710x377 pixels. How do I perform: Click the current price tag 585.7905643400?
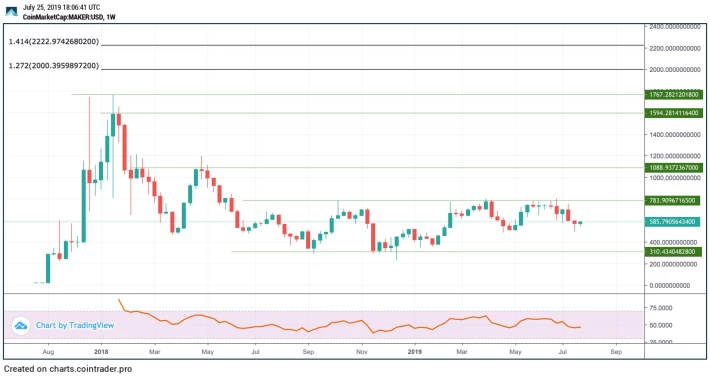pos(672,222)
